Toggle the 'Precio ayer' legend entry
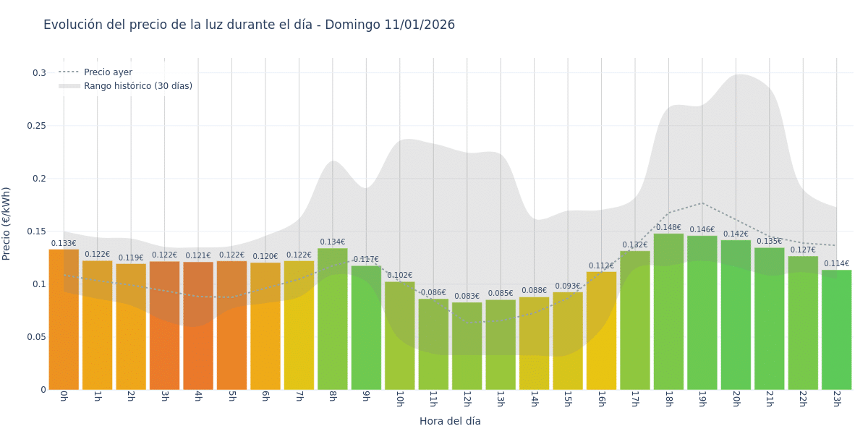The height and width of the screenshot is (434, 868). coord(108,72)
